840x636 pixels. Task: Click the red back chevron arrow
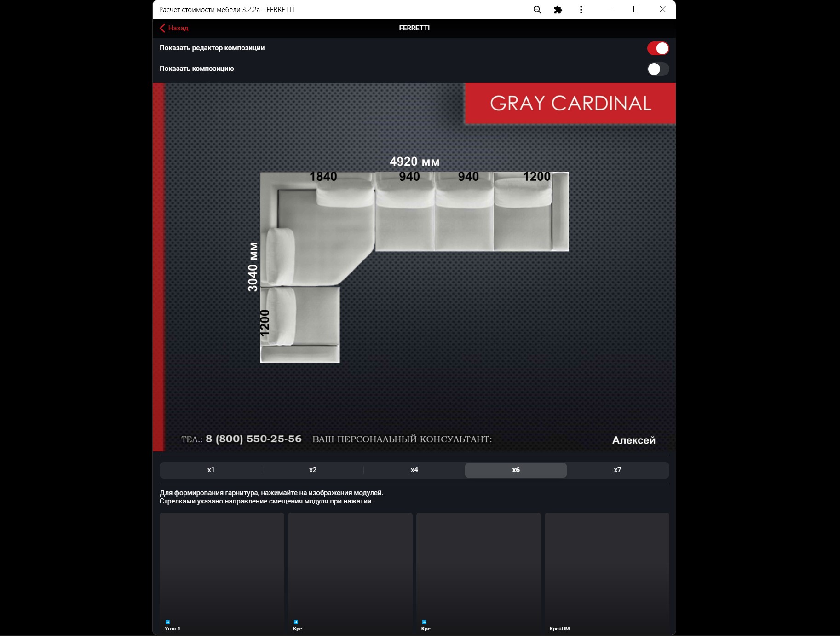[x=162, y=28]
